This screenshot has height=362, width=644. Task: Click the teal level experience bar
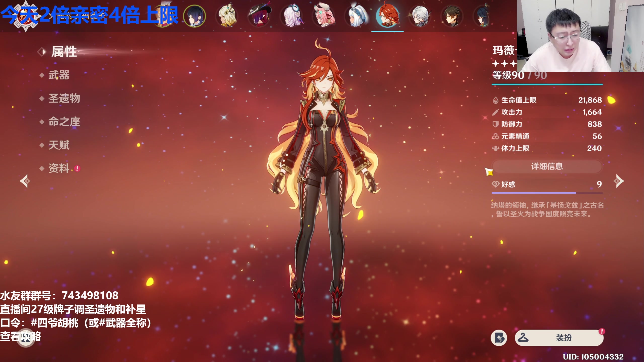547,84
